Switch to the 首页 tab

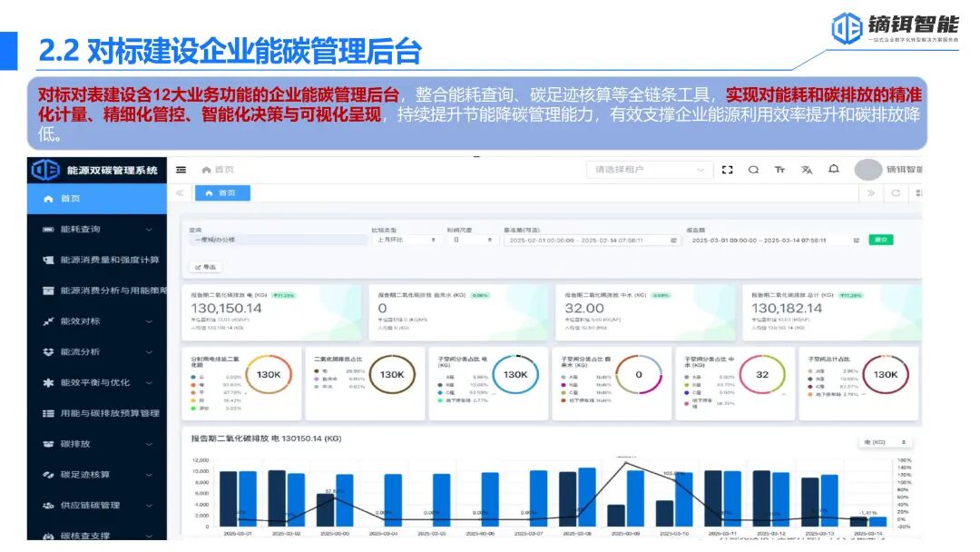[222, 192]
